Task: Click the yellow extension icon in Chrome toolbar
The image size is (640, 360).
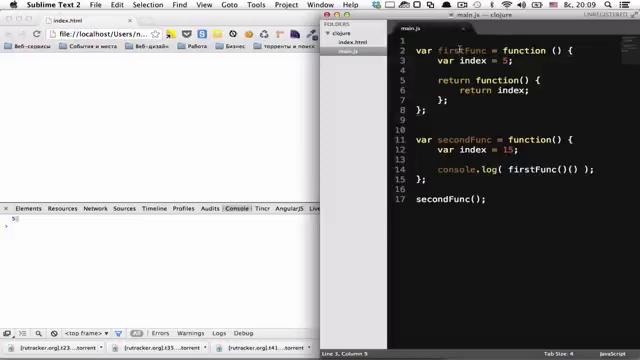Action: (171, 34)
